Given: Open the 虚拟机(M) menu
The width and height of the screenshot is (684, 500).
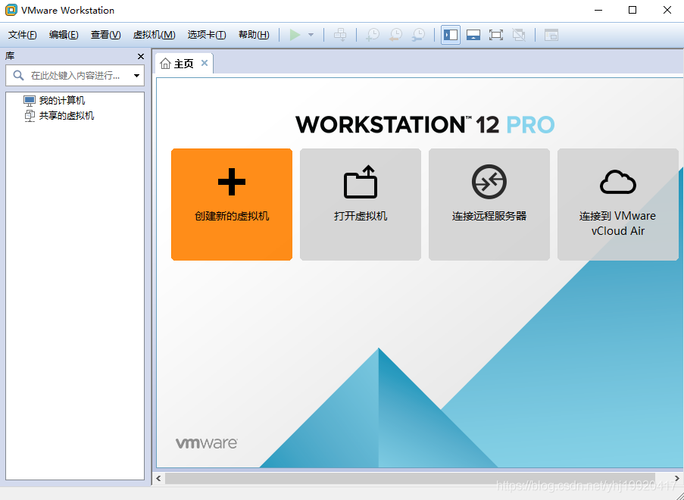Looking at the screenshot, I should coord(154,35).
